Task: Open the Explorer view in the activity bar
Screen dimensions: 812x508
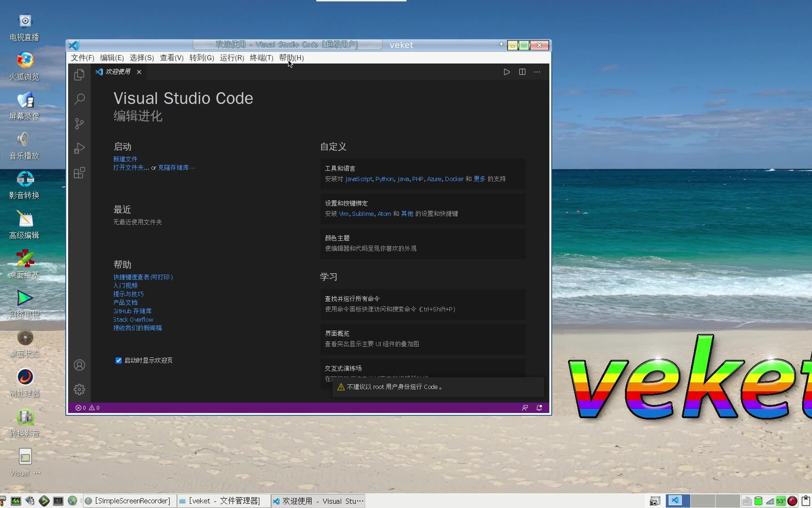Action: tap(79, 74)
